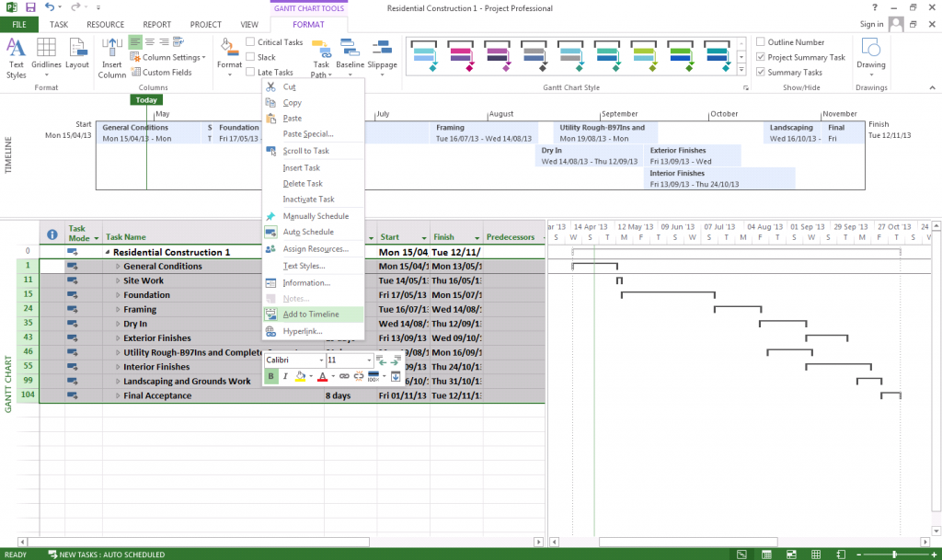Click the Drawing shapes button
Image resolution: width=942 pixels, height=560 pixels.
point(870,54)
